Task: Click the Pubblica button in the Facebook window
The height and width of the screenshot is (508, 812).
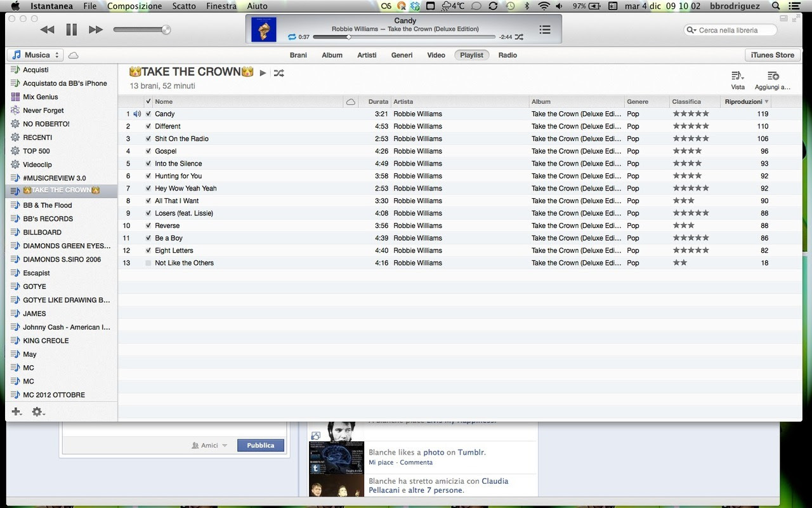Action: (260, 446)
